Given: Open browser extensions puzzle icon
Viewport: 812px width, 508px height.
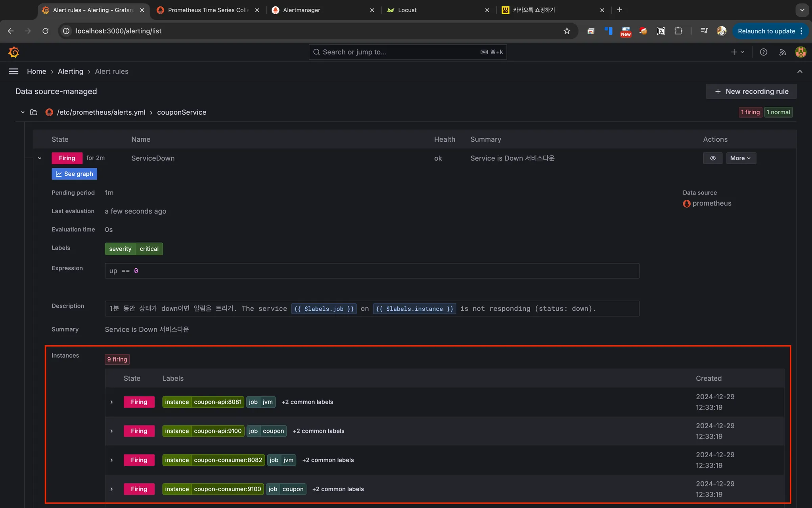Looking at the screenshot, I should pyautogui.click(x=678, y=31).
